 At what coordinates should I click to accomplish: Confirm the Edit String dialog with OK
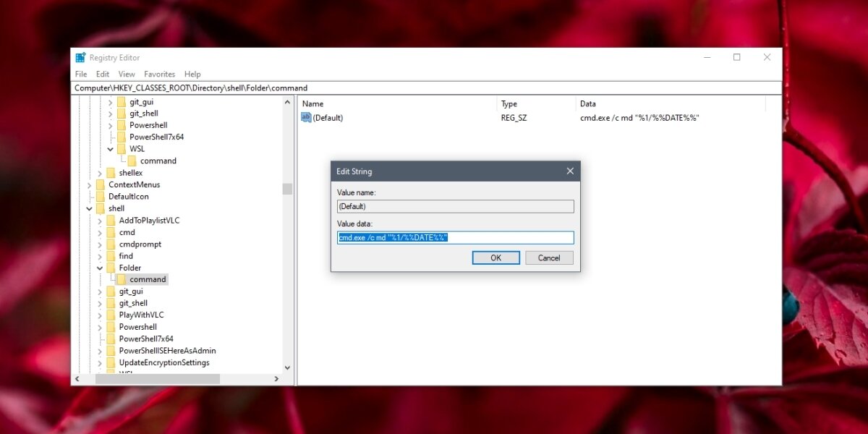(x=495, y=258)
